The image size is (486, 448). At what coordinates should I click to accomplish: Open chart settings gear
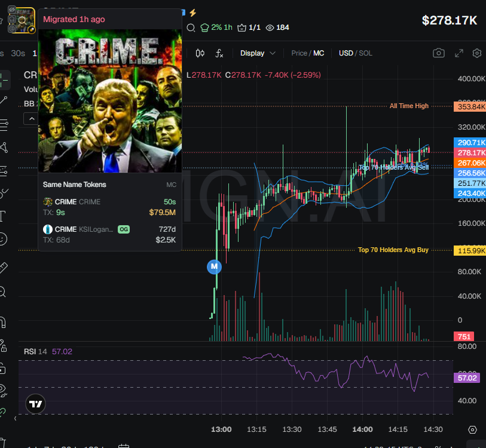(477, 53)
